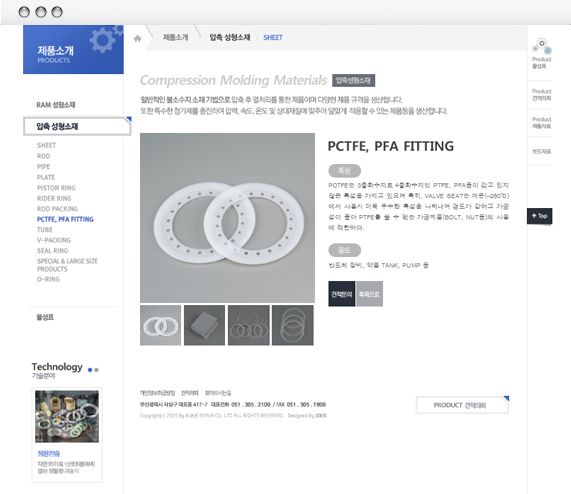This screenshot has height=494, width=571.
Task: Click the home icon in breadcrumb
Action: tap(137, 38)
